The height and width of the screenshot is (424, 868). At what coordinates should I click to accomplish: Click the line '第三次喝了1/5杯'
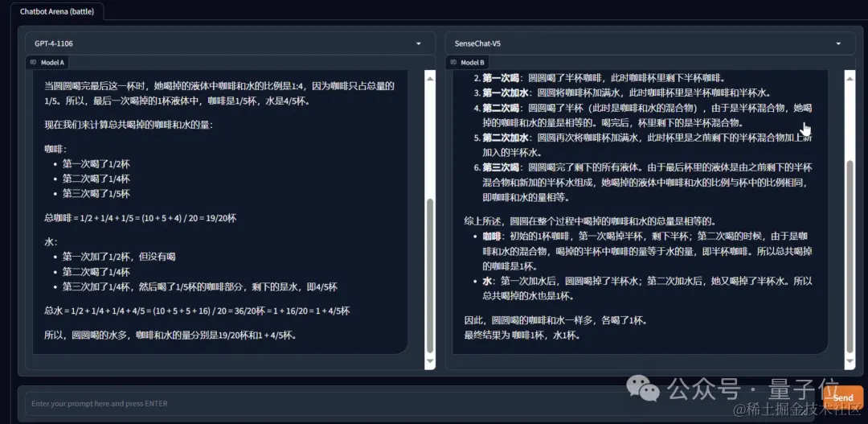point(96,193)
